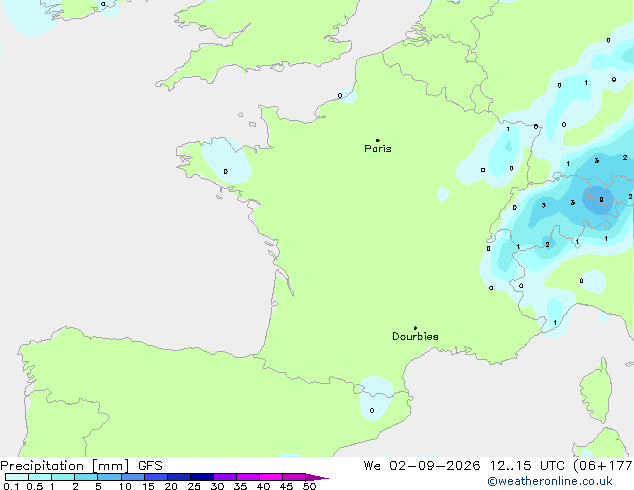634x490 pixels.
Task: Pick the 0.1 mm legend color swatch
Action: [17, 477]
